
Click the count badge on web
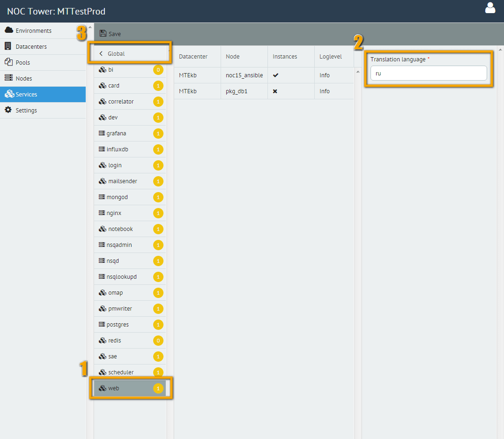(x=158, y=388)
